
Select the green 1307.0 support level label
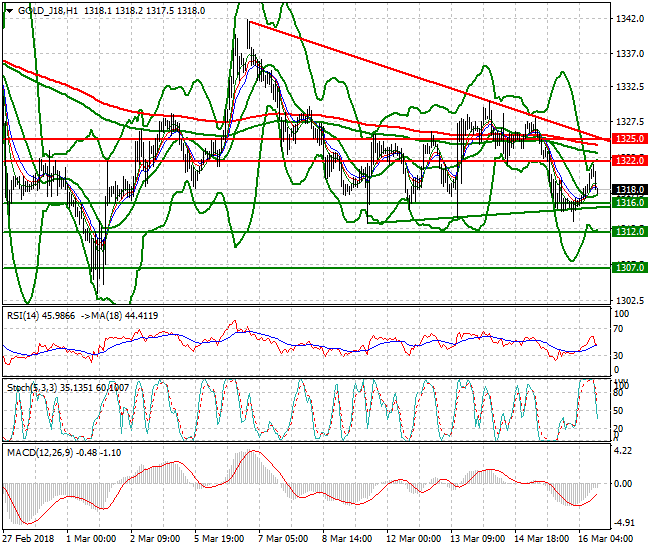coord(629,267)
